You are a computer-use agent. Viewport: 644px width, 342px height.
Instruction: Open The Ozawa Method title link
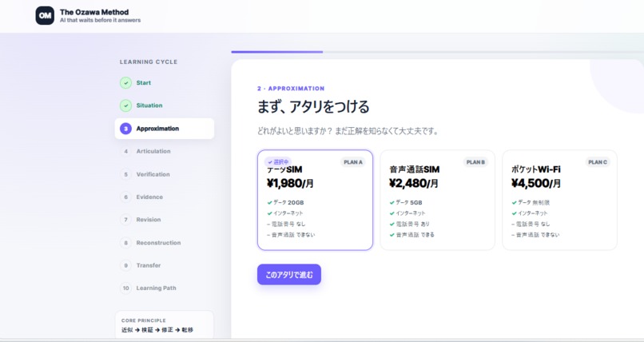tap(94, 12)
